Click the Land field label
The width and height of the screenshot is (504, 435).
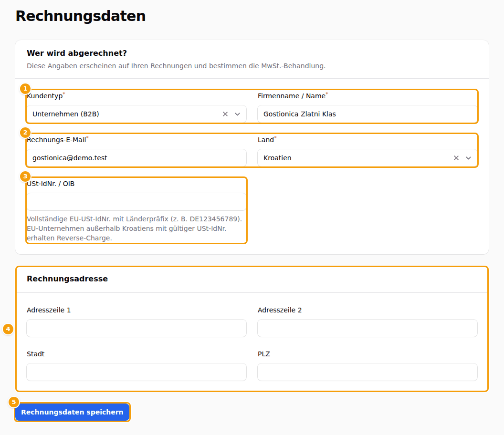(266, 140)
